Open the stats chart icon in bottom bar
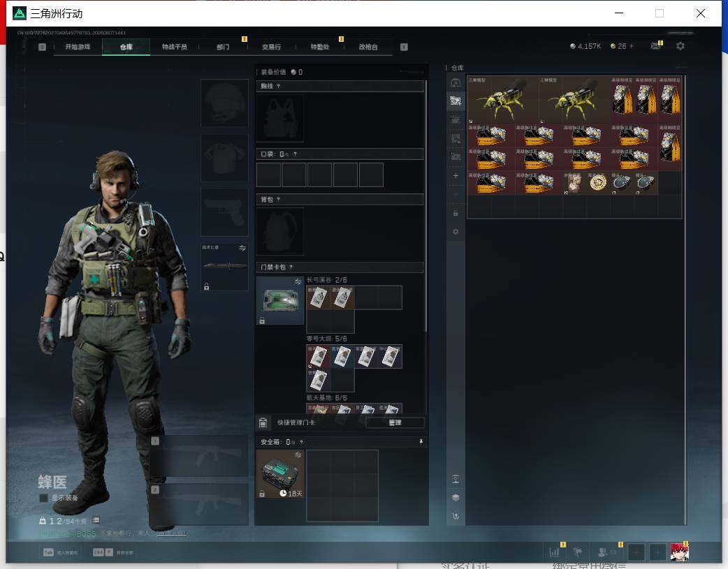728x569 pixels. [x=554, y=552]
